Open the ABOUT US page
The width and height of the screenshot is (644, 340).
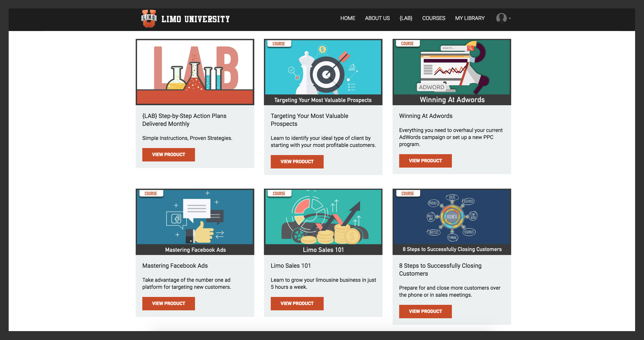point(377,18)
